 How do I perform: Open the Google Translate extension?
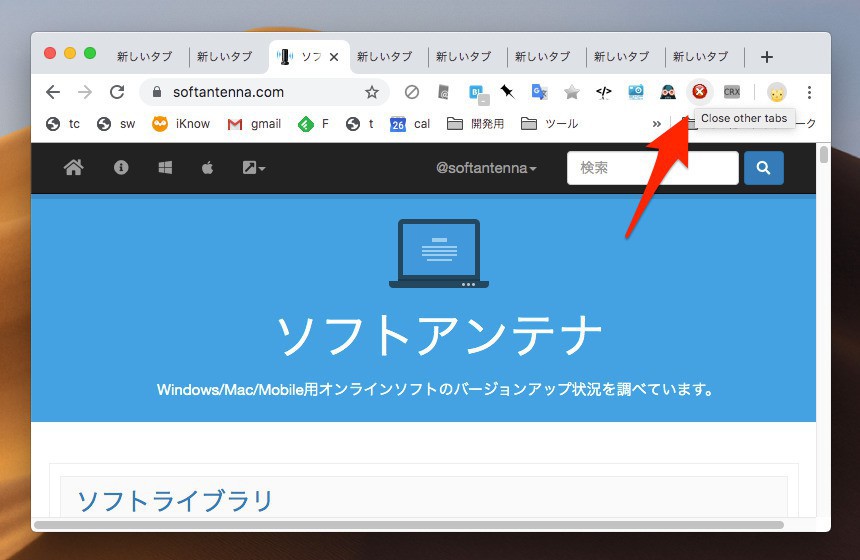(x=540, y=92)
